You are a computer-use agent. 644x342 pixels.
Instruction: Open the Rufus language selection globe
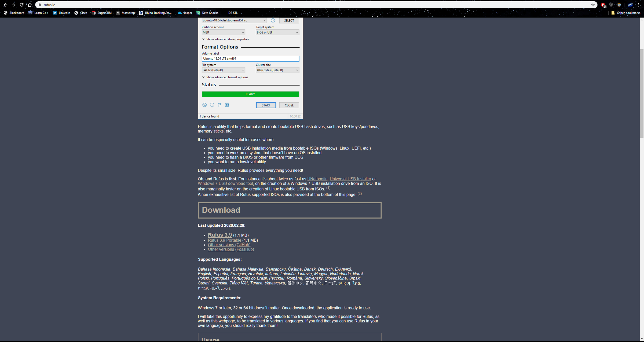point(204,105)
